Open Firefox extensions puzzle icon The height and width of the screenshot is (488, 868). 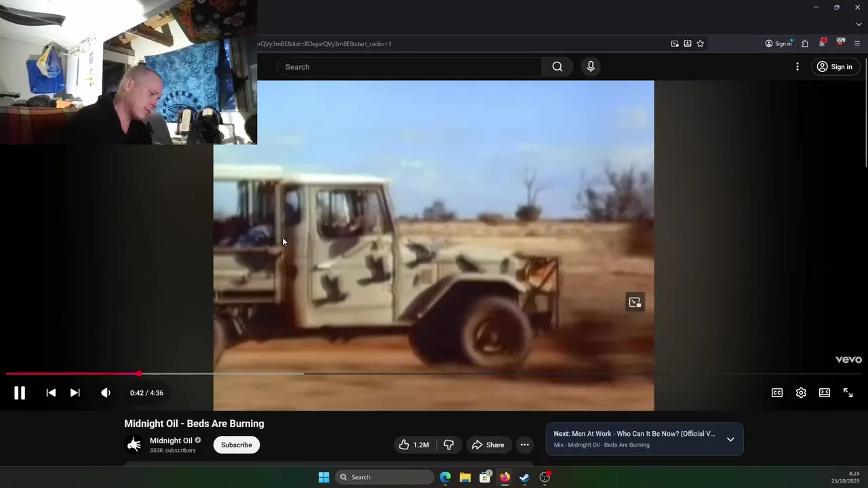pos(805,44)
